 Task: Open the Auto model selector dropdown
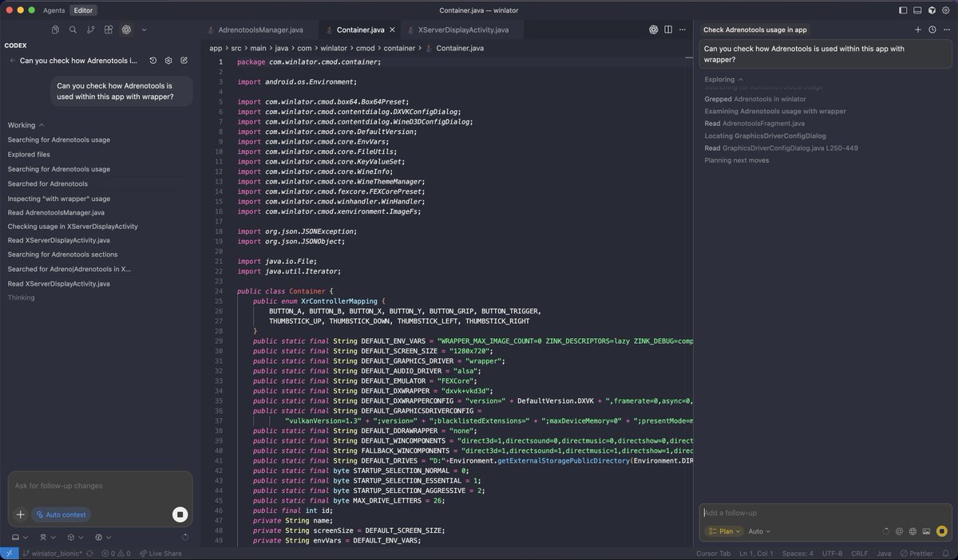pos(757,531)
